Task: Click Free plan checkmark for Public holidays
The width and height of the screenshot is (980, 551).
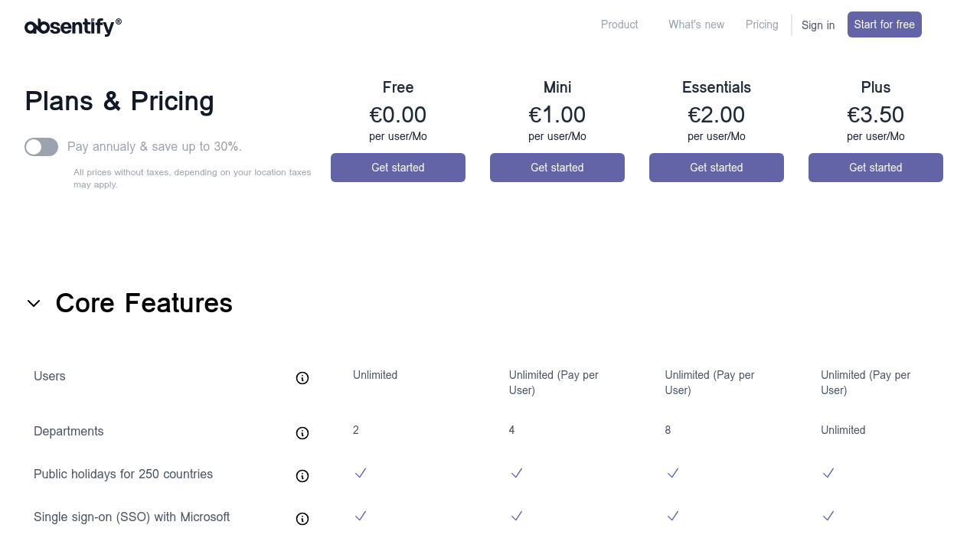Action: point(361,474)
